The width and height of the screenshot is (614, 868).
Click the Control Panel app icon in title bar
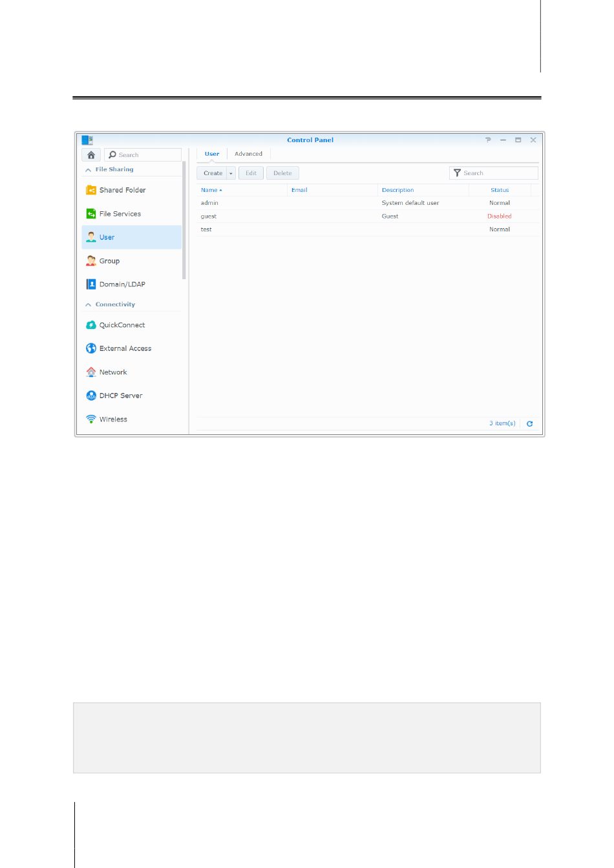coord(87,140)
